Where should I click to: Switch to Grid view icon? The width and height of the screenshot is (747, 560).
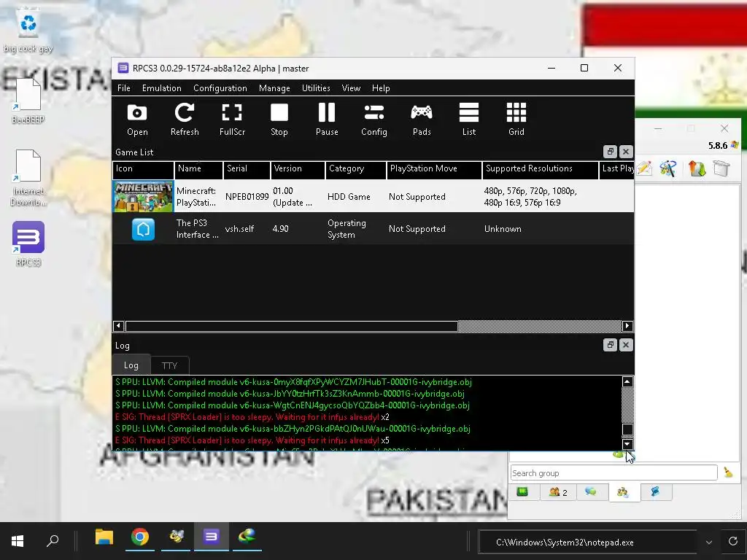(x=516, y=120)
